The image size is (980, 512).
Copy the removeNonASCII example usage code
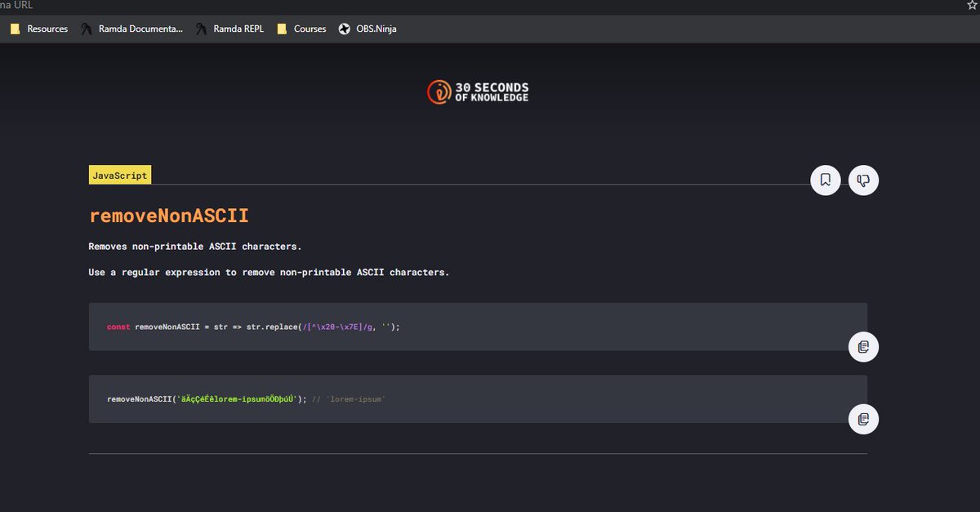pos(863,419)
